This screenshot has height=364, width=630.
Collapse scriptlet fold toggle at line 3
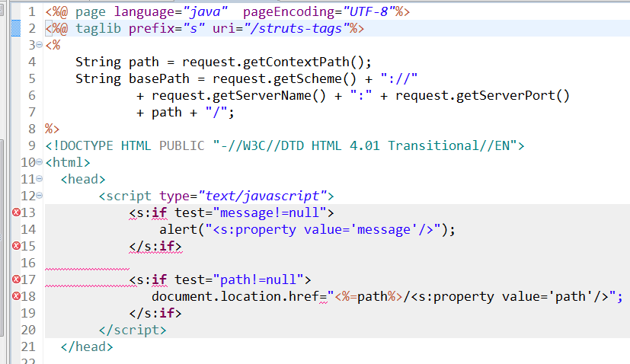pos(40,45)
